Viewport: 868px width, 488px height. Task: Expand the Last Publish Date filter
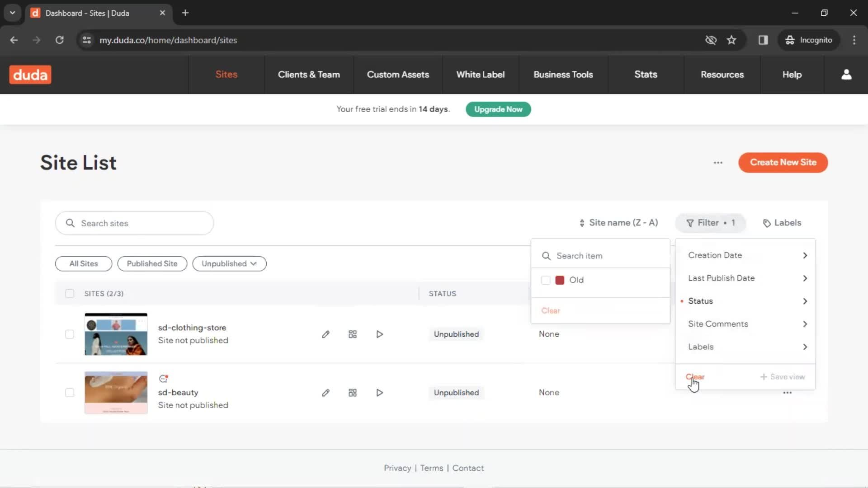tap(745, 278)
